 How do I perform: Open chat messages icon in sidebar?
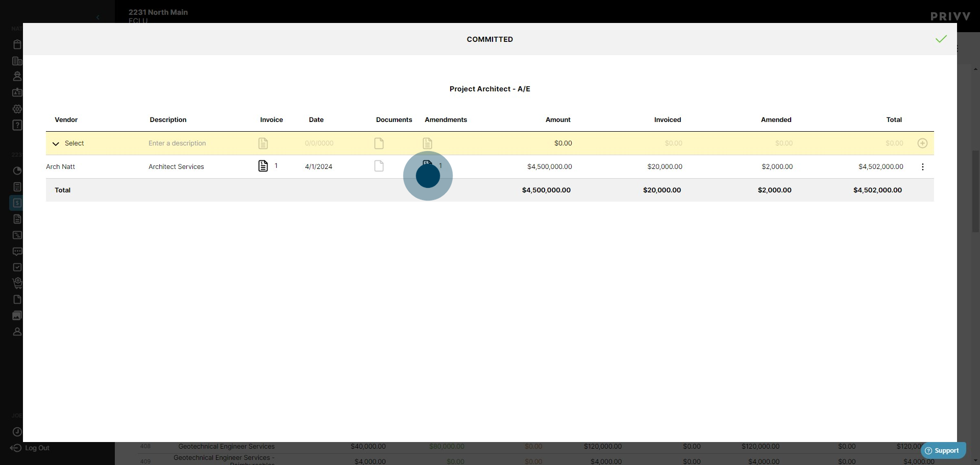pyautogui.click(x=17, y=251)
